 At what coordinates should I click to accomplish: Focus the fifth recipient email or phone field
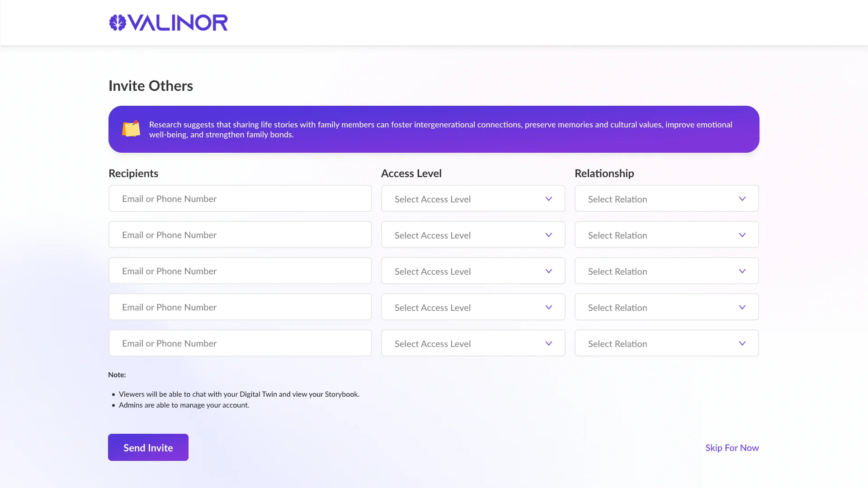point(240,343)
